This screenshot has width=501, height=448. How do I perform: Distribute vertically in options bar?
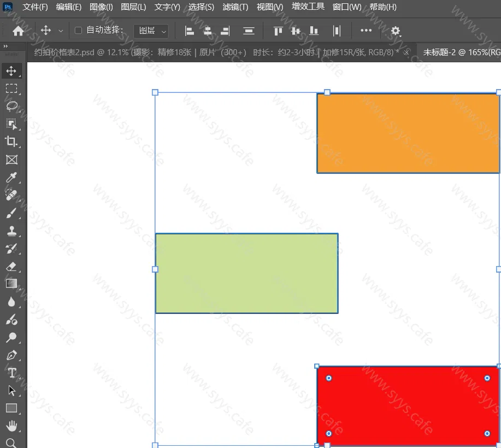[249, 31]
